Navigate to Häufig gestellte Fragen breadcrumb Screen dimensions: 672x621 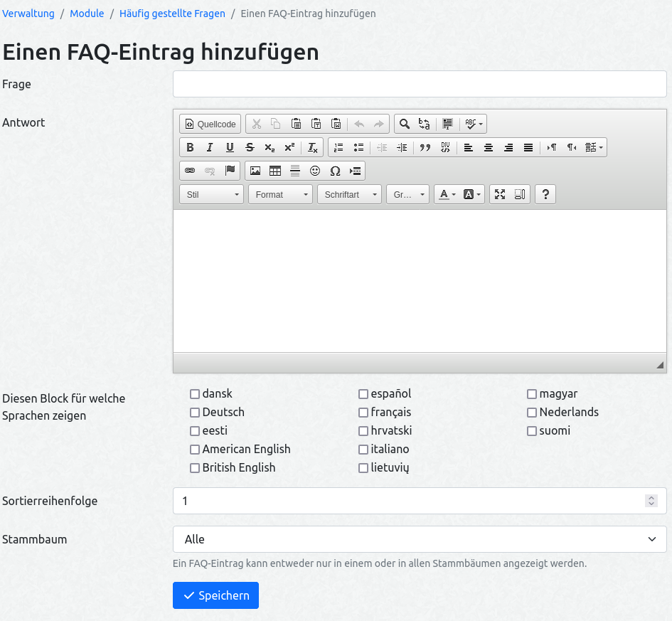(x=172, y=14)
